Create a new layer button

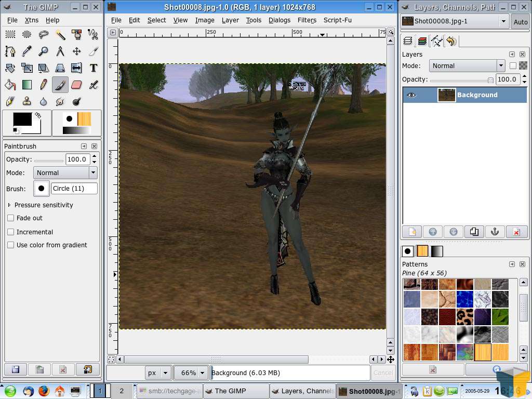(412, 232)
